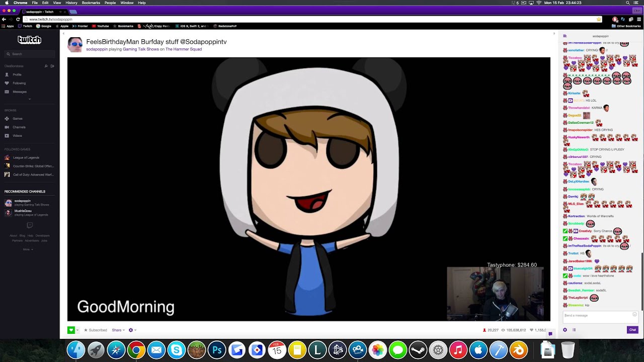The height and width of the screenshot is (362, 644).
Task: Open followed game Call of Duty: Advanced Warfare
Action: (x=29, y=174)
